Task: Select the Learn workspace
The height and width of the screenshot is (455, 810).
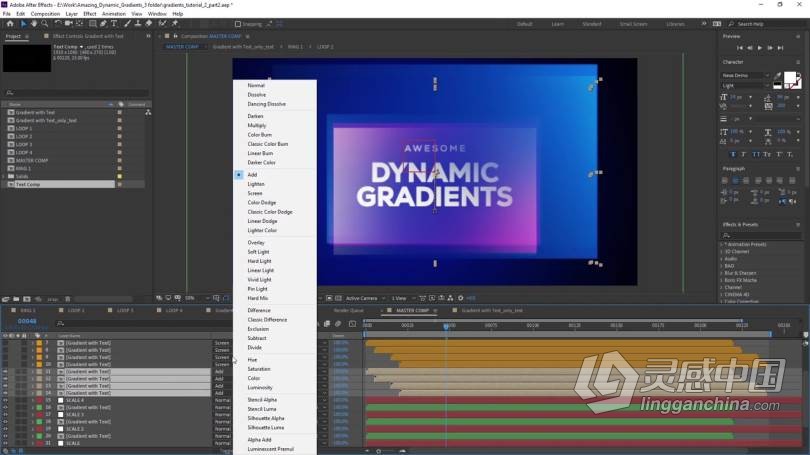Action: tap(557, 24)
